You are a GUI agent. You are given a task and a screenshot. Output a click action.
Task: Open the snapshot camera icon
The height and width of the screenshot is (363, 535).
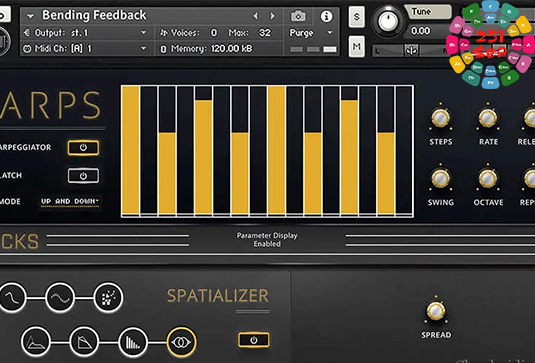(x=298, y=16)
